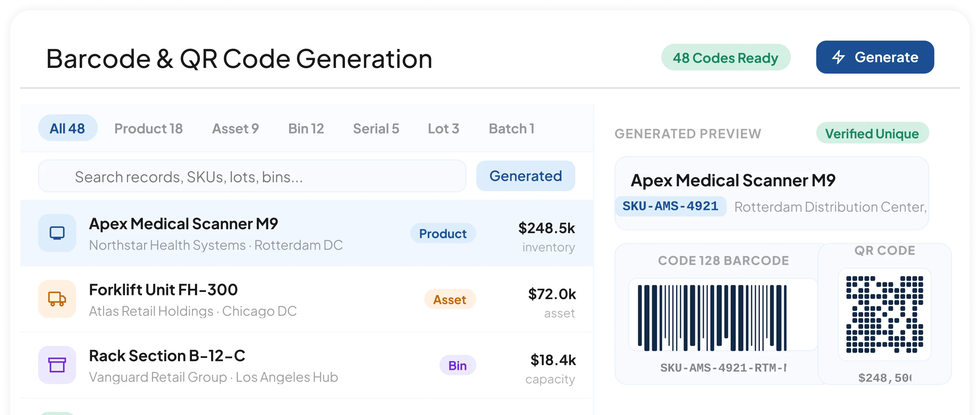980x415 pixels.
Task: Click the Asset tag on Forklift row
Action: coord(450,300)
